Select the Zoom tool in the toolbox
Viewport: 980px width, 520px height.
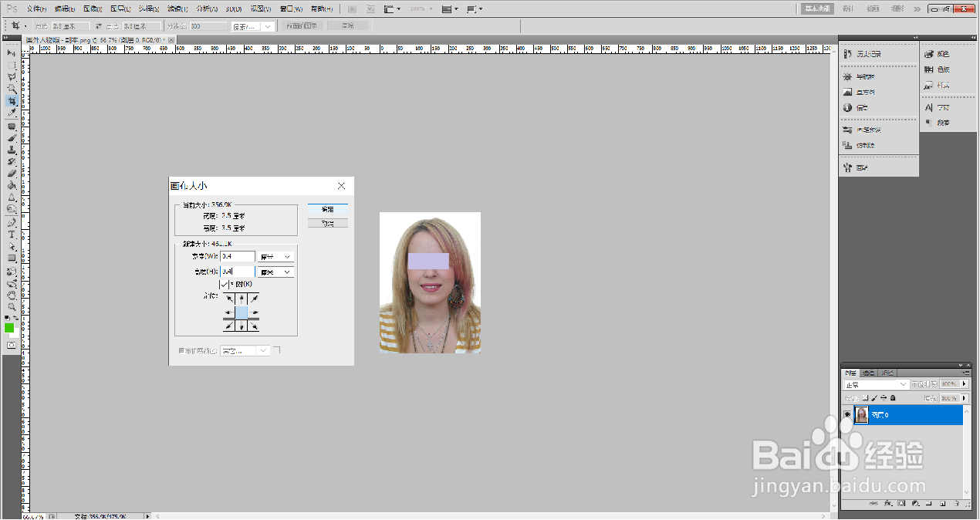click(x=12, y=306)
